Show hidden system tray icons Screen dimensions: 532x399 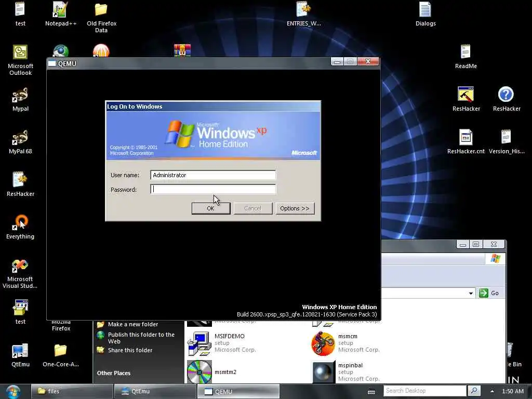pyautogui.click(x=492, y=391)
